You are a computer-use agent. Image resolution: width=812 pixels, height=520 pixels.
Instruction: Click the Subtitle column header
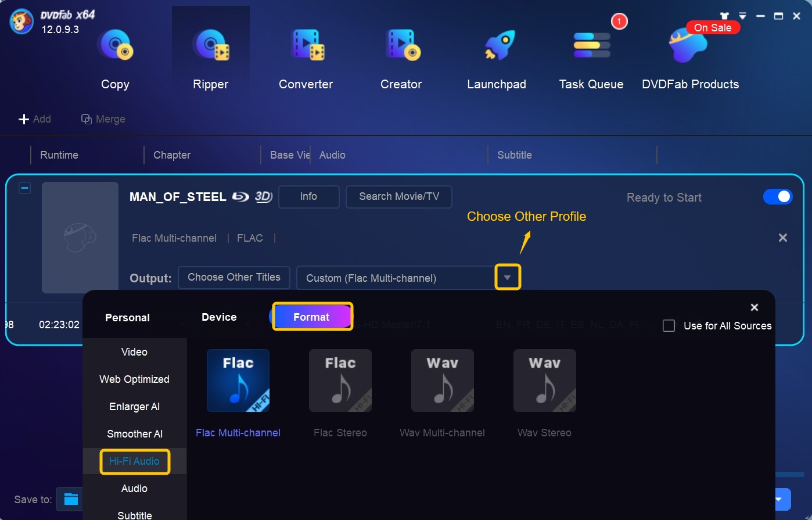coord(515,155)
